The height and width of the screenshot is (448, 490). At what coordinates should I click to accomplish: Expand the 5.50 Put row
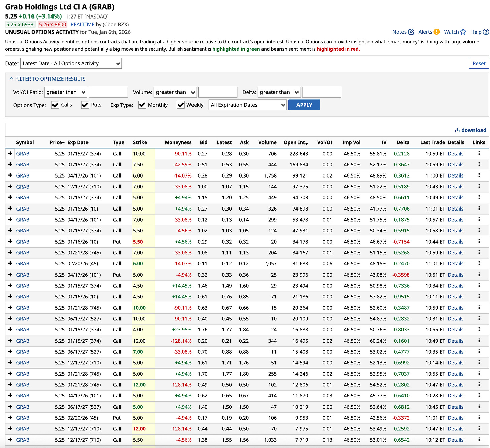(x=10, y=242)
